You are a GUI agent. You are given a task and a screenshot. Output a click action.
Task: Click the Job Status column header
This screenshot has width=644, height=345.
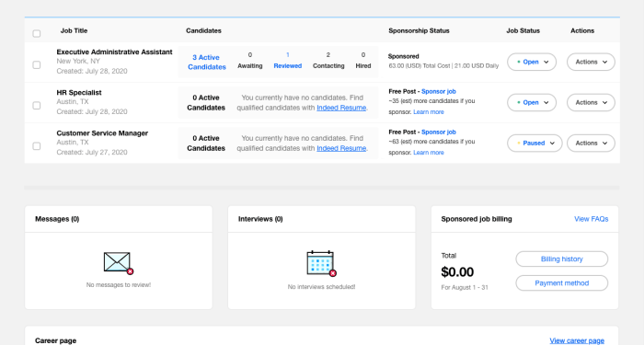pyautogui.click(x=523, y=30)
